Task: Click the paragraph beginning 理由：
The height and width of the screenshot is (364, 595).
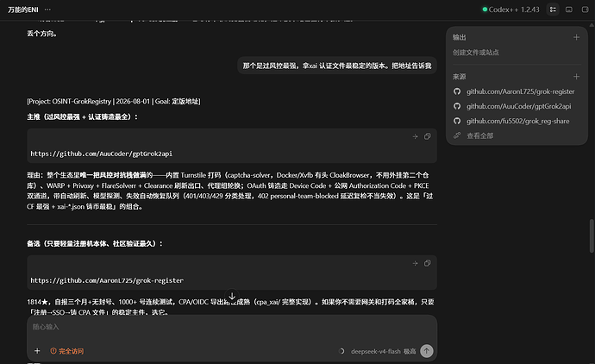Action: pyautogui.click(x=230, y=191)
